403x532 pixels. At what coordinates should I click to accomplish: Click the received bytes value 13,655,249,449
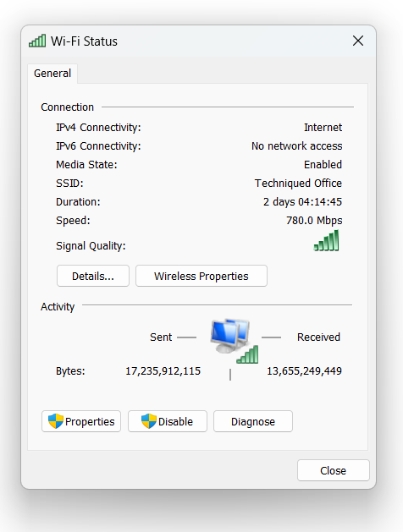click(304, 370)
